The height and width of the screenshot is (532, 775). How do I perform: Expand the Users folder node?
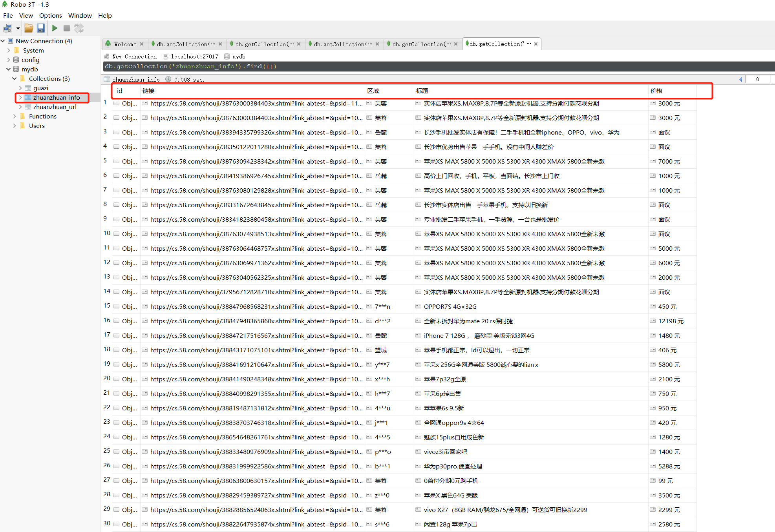(x=15, y=126)
